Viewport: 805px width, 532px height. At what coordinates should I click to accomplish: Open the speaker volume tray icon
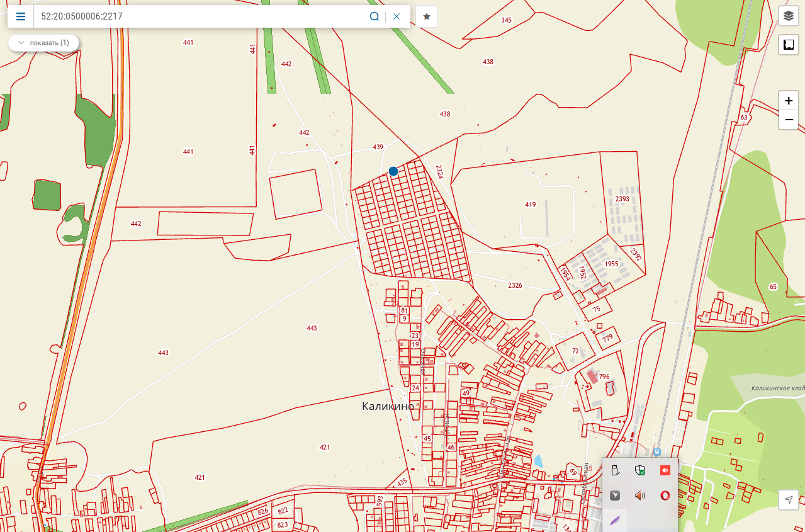(x=640, y=495)
